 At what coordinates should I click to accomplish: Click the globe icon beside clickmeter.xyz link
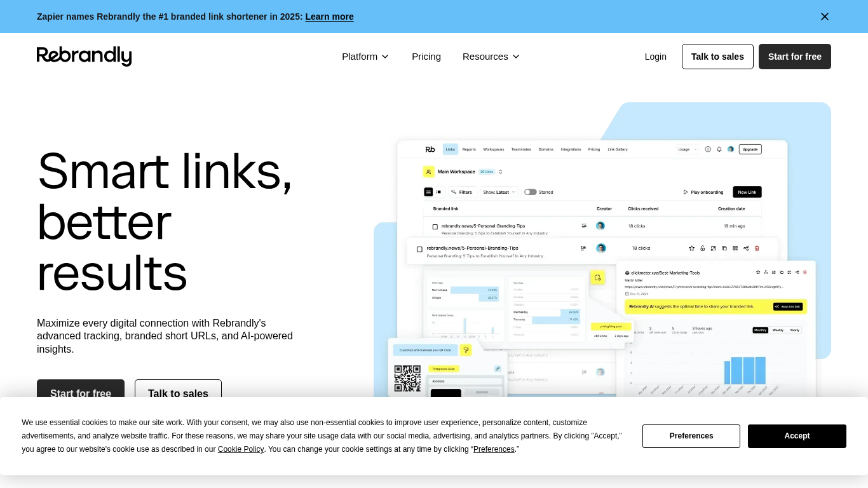coord(627,273)
